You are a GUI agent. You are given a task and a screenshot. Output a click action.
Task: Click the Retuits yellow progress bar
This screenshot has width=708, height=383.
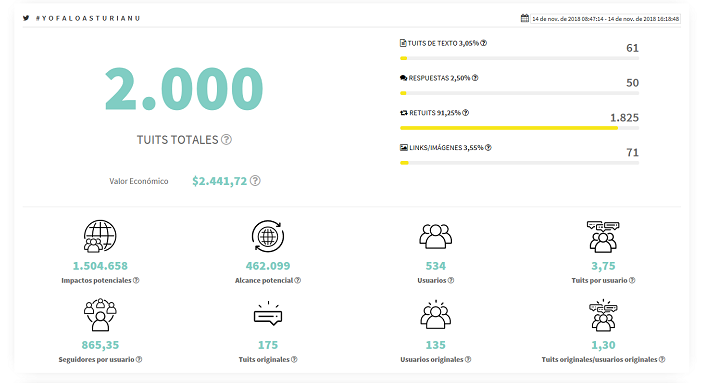tap(519, 128)
